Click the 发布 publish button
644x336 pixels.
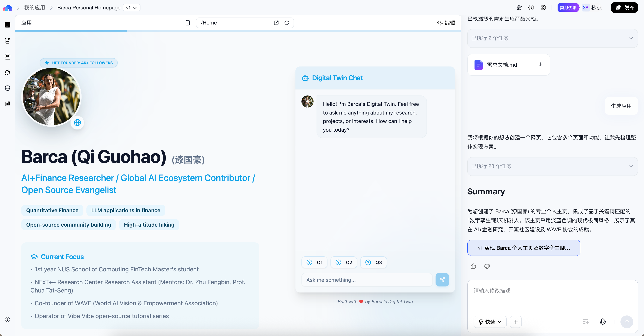tap(624, 8)
